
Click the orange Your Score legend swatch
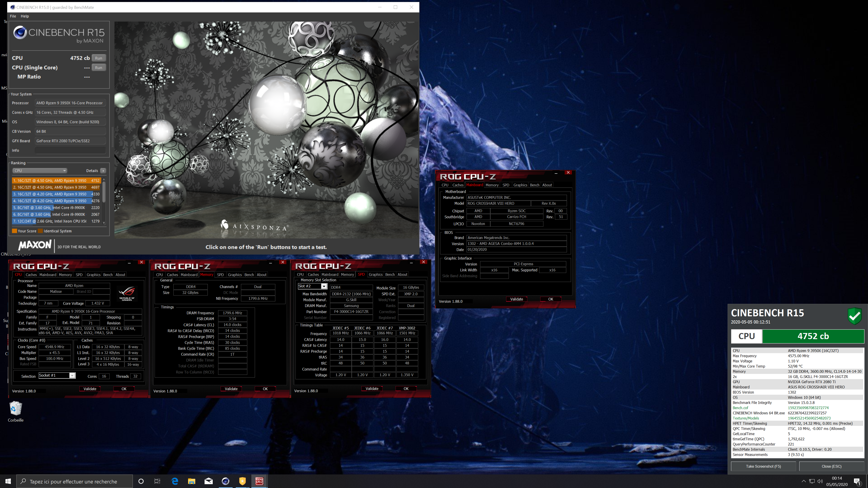click(14, 231)
